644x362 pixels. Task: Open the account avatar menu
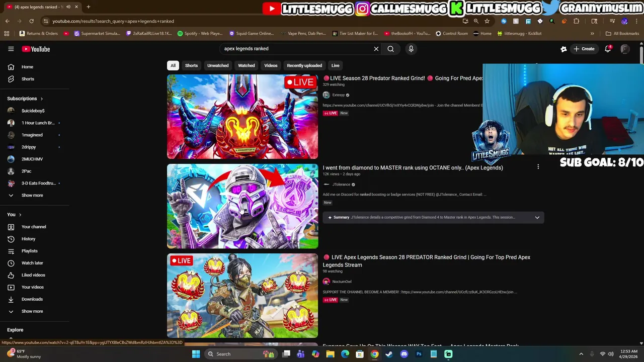point(624,49)
